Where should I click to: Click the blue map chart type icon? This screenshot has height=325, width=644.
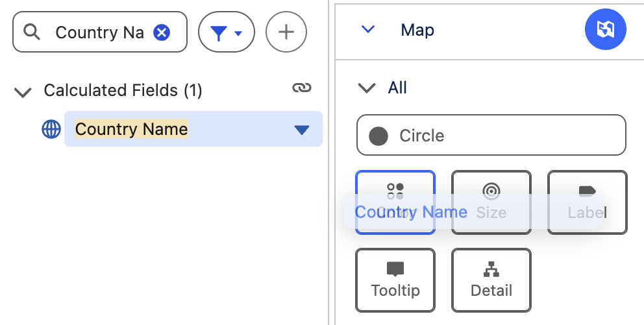tap(606, 30)
